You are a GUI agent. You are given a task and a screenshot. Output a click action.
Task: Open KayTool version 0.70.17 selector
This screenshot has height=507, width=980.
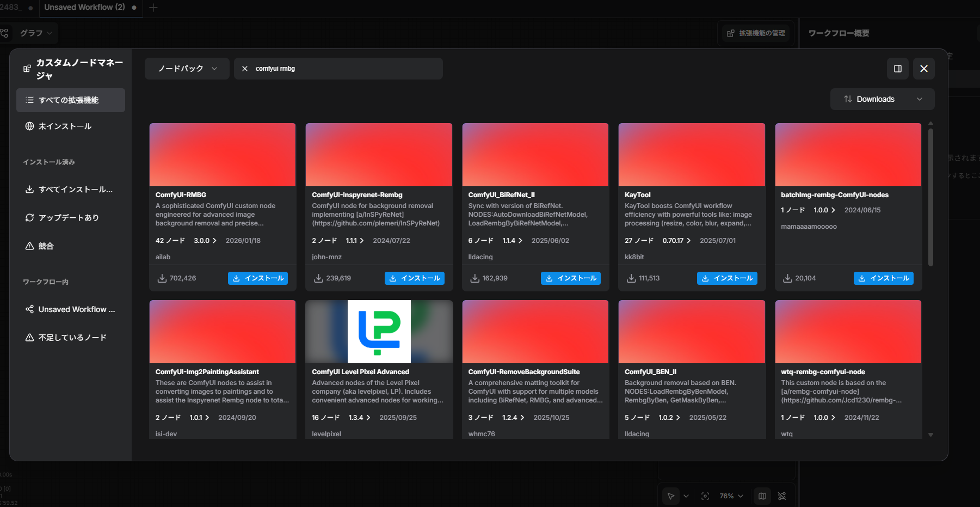click(676, 241)
